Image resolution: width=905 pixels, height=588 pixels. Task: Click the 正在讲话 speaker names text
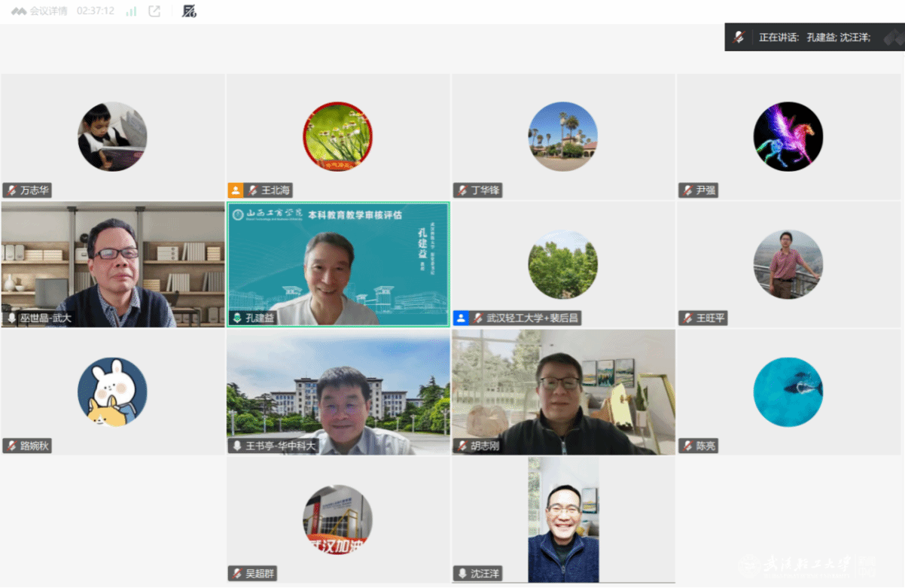(815, 37)
